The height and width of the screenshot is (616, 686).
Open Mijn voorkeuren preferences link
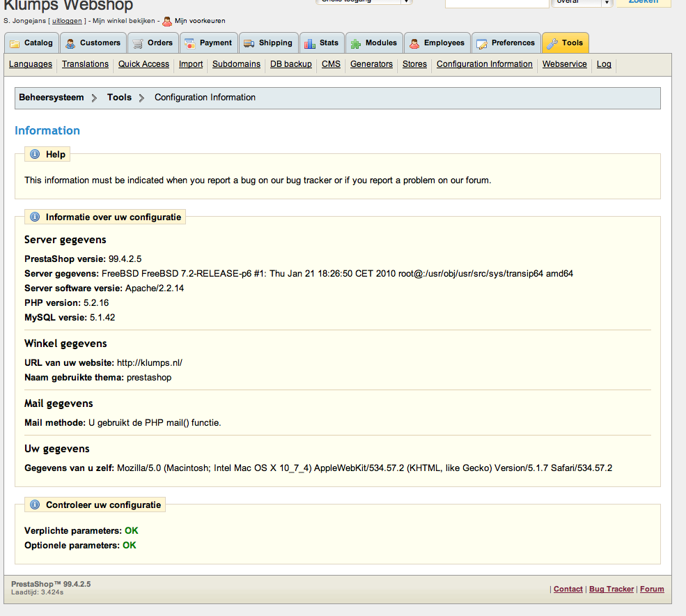pos(200,21)
